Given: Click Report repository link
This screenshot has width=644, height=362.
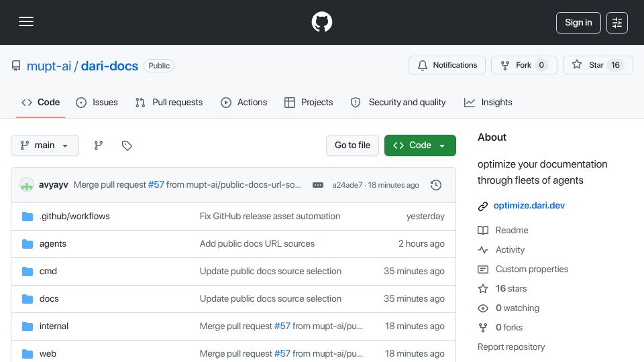Looking at the screenshot, I should 511,347.
